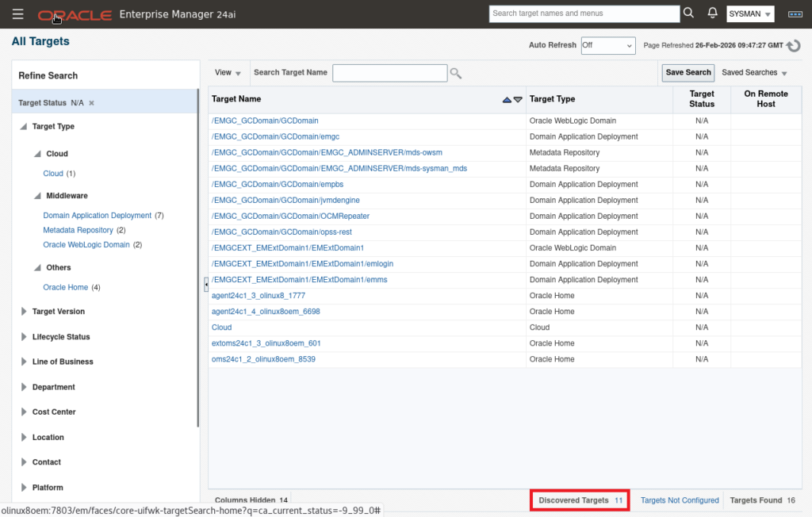
Task: Click the refresh page icon
Action: tap(793, 46)
